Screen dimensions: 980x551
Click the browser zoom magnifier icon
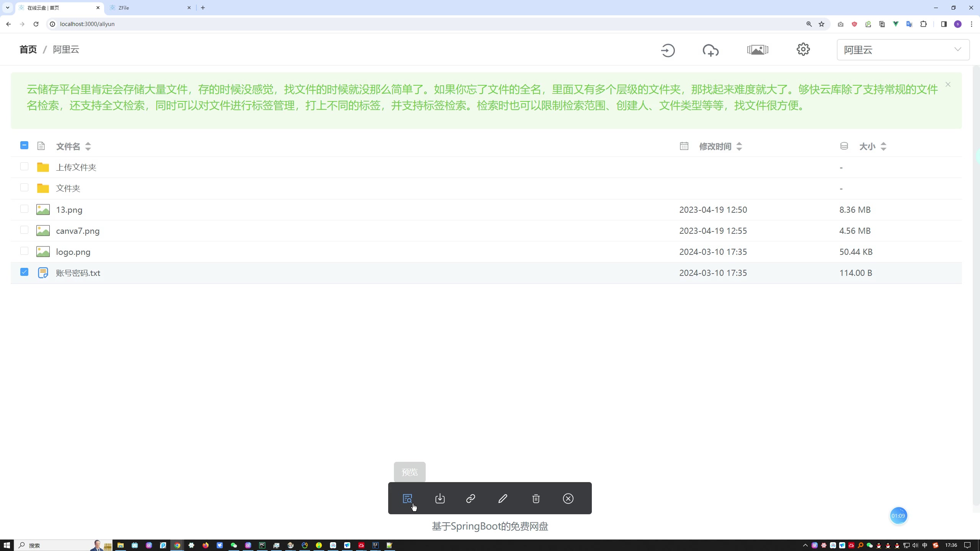pyautogui.click(x=809, y=24)
